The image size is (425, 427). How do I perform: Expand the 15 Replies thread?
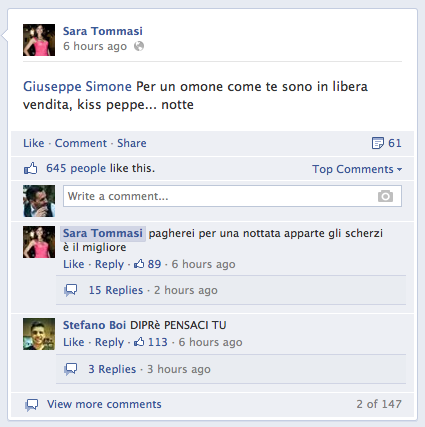[116, 290]
